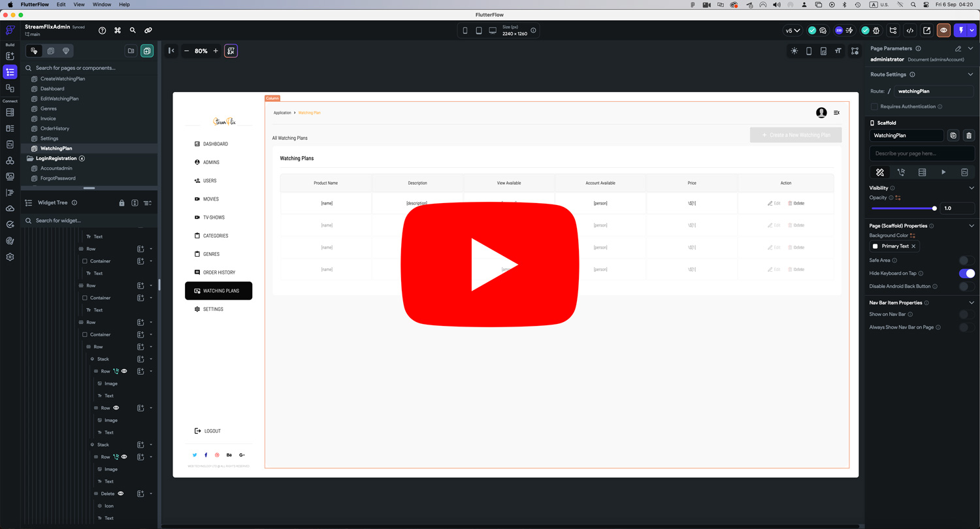Open the View menu in the menu bar
980x529 pixels.
(79, 5)
